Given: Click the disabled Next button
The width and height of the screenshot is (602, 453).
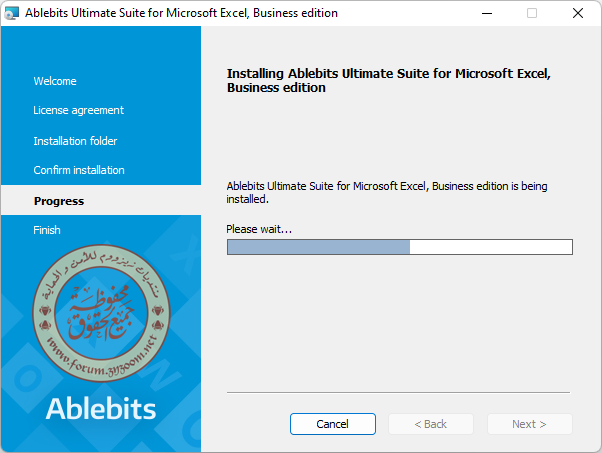Looking at the screenshot, I should 529,424.
